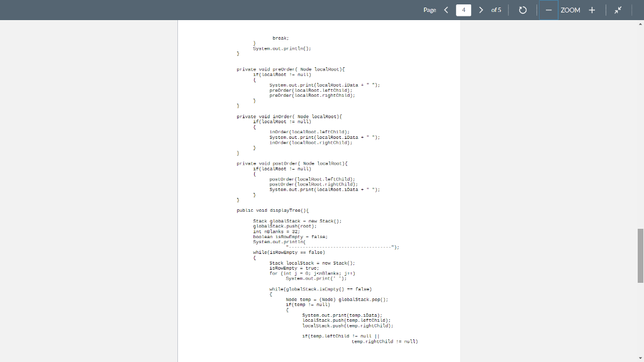Click the scrollbar's down arrow
Screen dimensions: 644x362
(x=639, y=357)
